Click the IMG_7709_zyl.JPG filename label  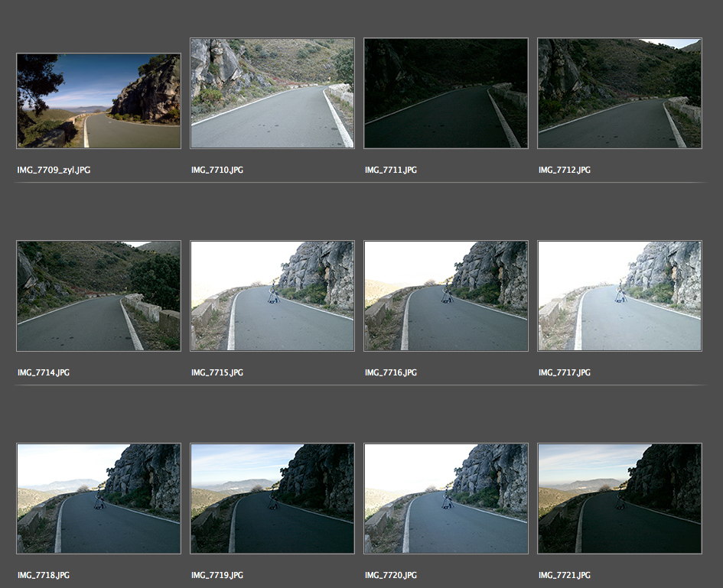pyautogui.click(x=54, y=170)
